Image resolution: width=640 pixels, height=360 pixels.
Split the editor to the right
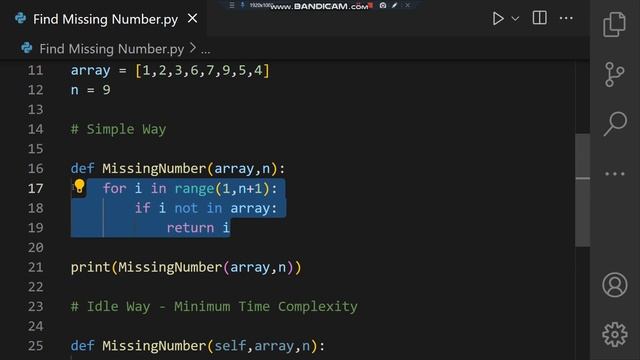point(540,18)
